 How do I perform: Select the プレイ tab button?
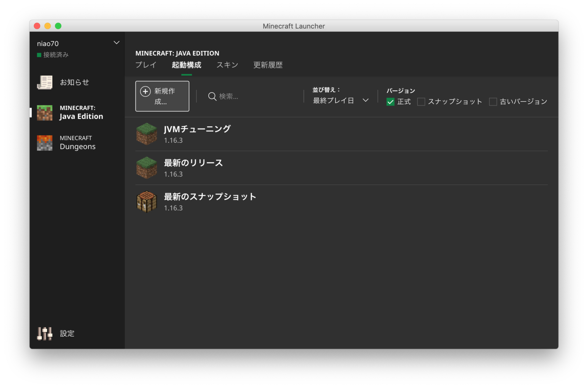(x=145, y=65)
